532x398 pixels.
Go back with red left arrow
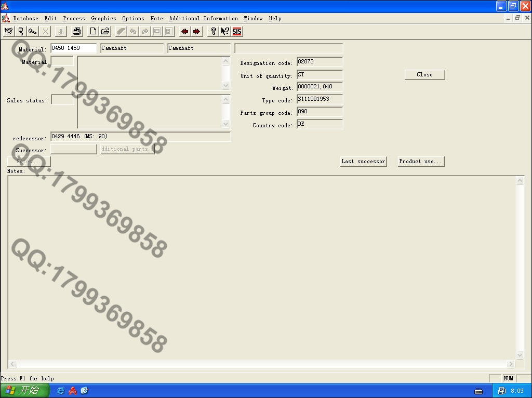click(x=184, y=32)
